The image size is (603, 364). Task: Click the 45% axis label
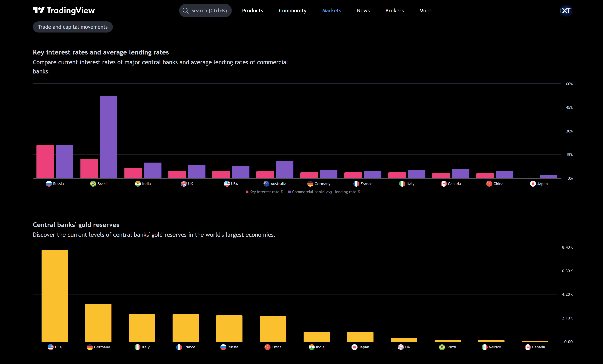569,107
